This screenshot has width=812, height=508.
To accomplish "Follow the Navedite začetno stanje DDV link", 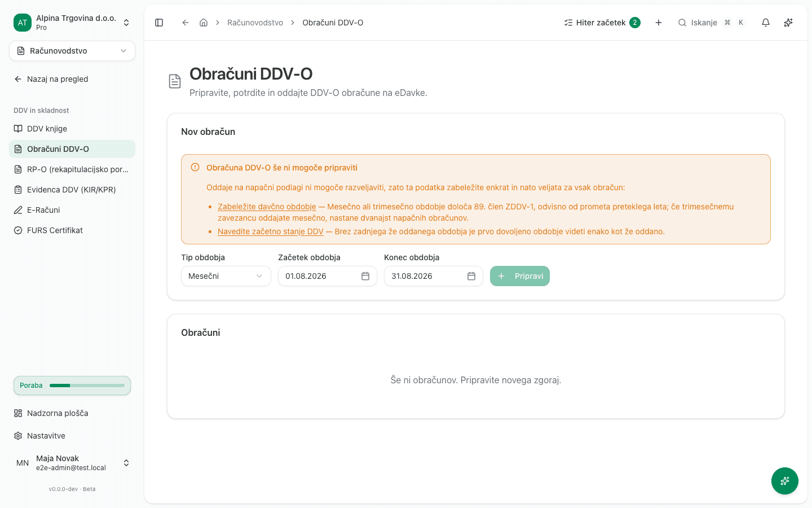I will pyautogui.click(x=271, y=231).
